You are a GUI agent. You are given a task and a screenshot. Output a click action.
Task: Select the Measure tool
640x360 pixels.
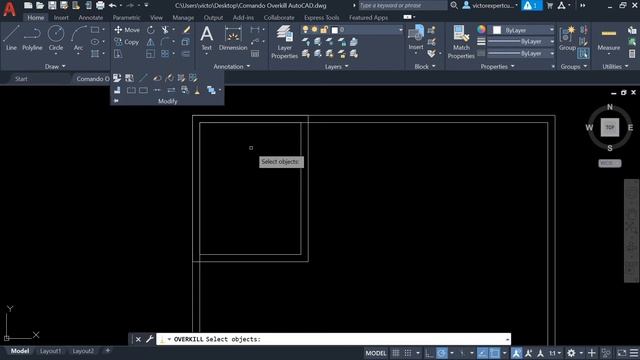(x=609, y=39)
